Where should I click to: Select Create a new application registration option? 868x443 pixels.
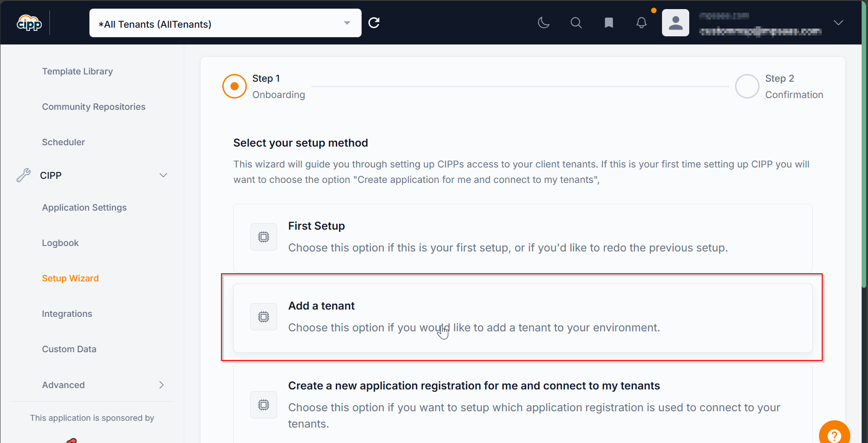[x=523, y=404]
